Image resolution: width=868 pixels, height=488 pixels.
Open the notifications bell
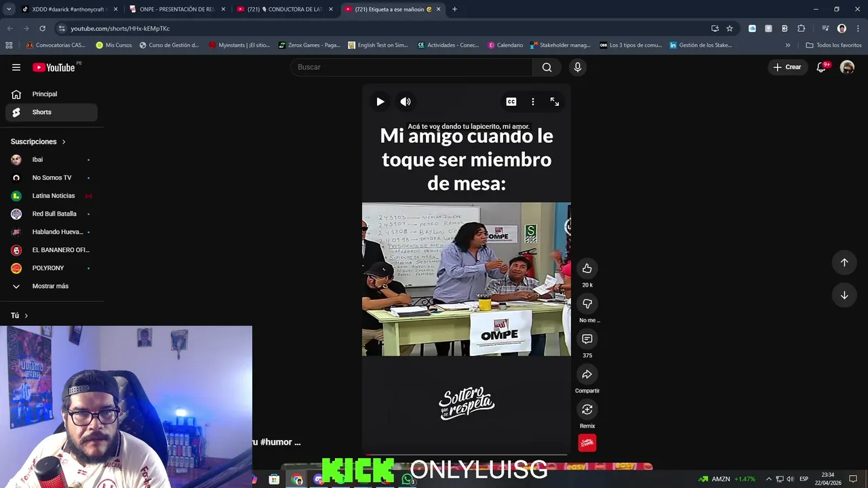tap(821, 67)
